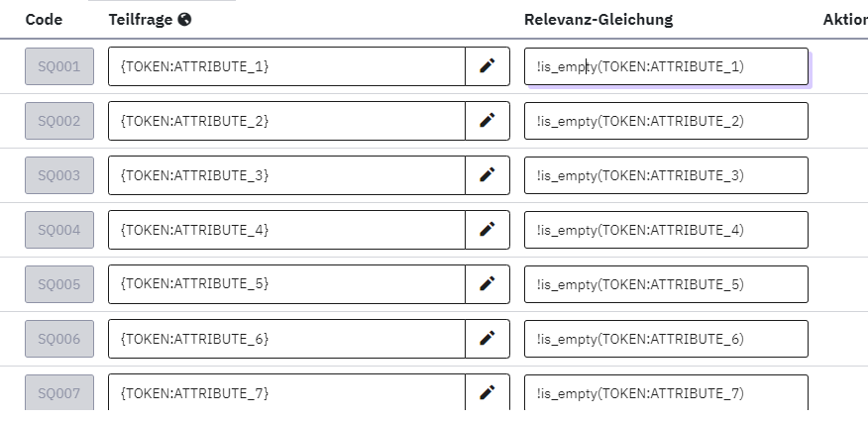Focus the relevance equation for ATTRIBUTE_2
This screenshot has height=421, width=868.
(666, 121)
